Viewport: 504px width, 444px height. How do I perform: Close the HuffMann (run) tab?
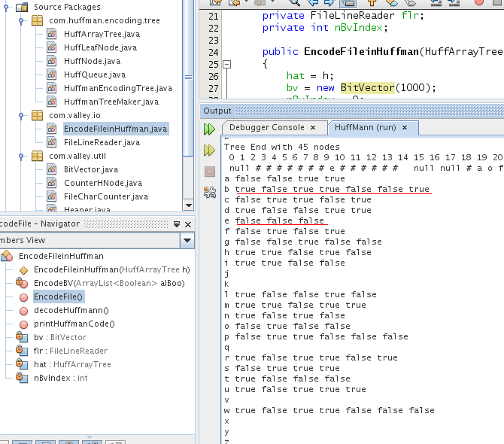coord(405,128)
